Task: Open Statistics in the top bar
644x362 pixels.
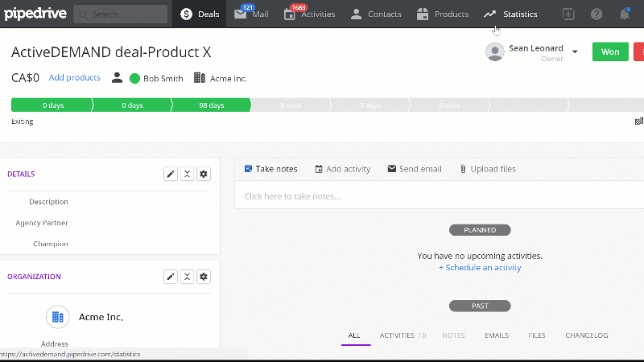Action: coord(510,14)
